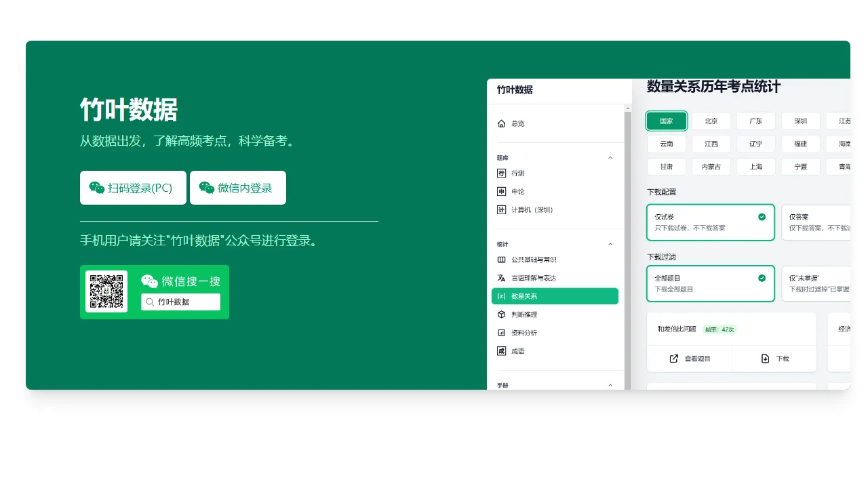Collapse the 统计 sidebar section
This screenshot has width=868, height=488.
610,244
